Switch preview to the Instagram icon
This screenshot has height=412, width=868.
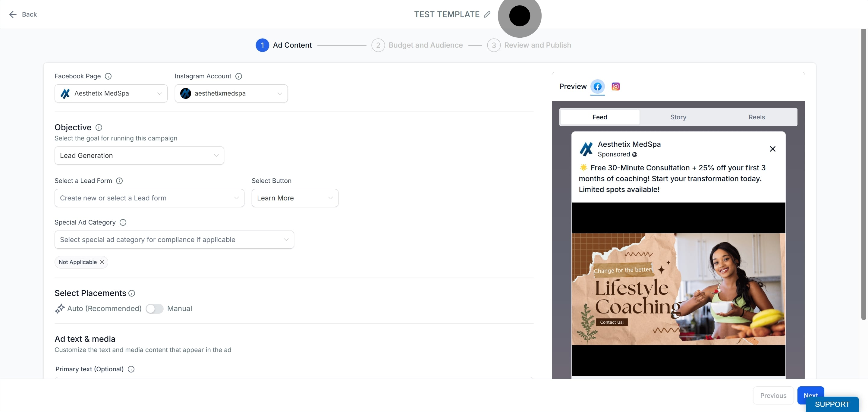[616, 86]
